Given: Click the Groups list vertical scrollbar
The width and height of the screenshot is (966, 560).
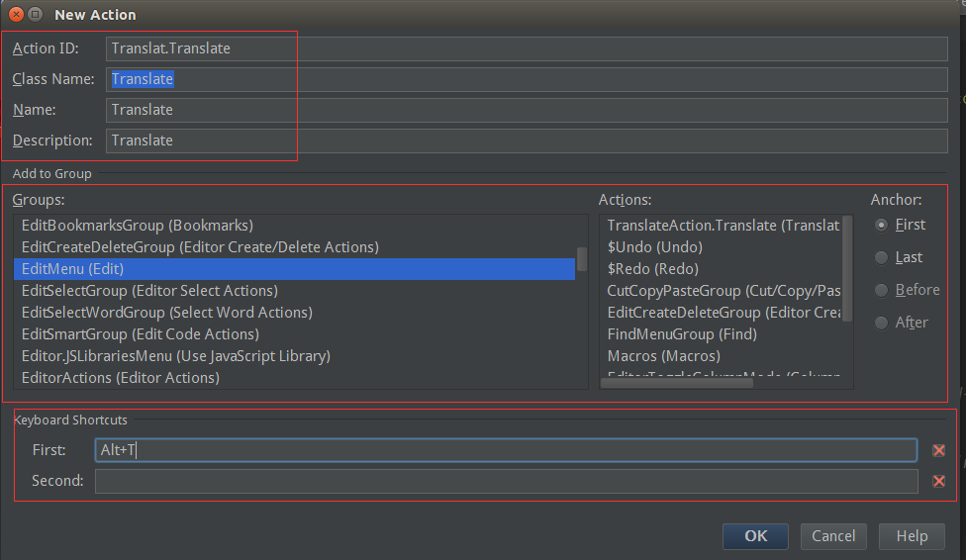Looking at the screenshot, I should point(582,259).
